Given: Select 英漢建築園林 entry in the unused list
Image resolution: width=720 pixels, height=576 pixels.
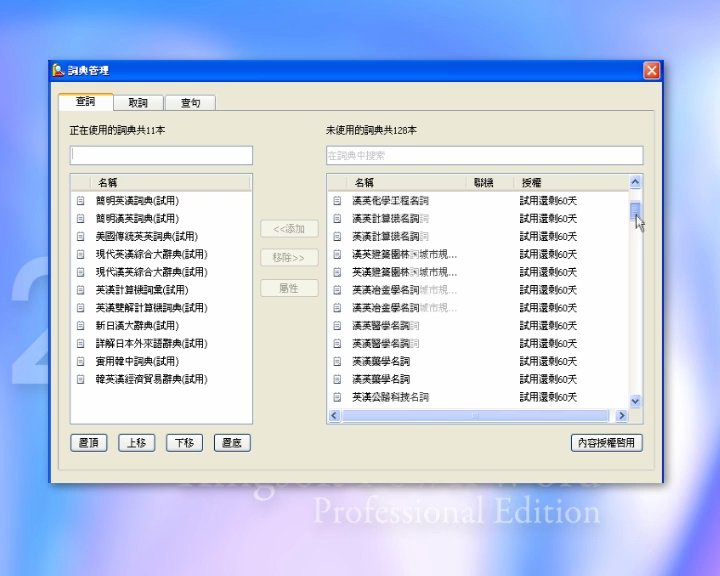Looking at the screenshot, I should point(478,272).
